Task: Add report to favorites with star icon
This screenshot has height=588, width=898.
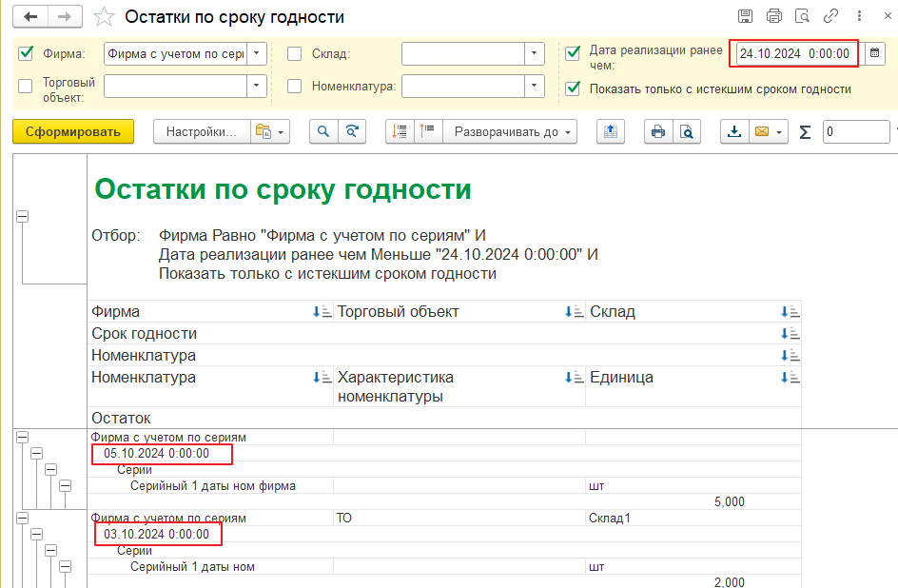Action: pyautogui.click(x=106, y=17)
